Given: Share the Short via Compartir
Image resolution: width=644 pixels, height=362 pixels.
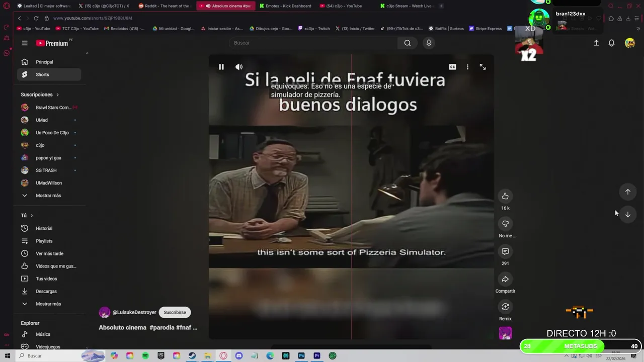Looking at the screenshot, I should pyautogui.click(x=505, y=279).
